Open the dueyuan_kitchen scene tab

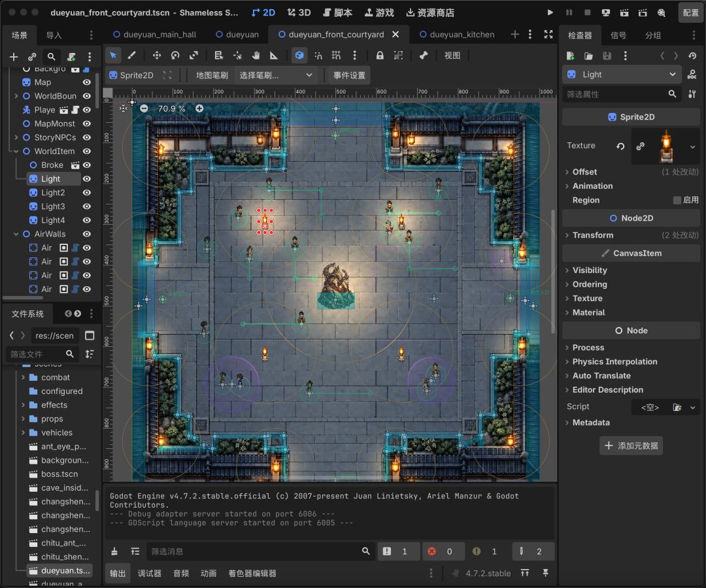click(456, 34)
